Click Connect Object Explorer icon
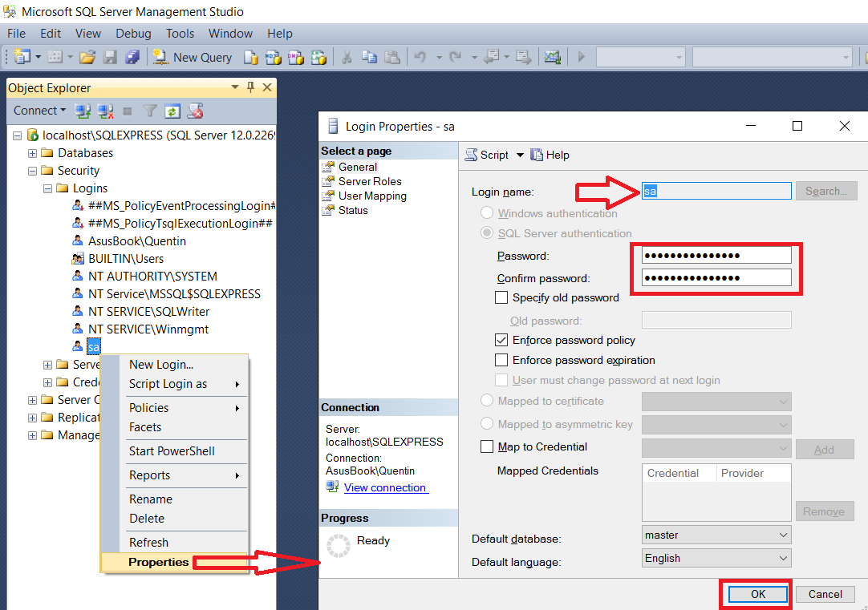The height and width of the screenshot is (610, 868). coord(83,111)
